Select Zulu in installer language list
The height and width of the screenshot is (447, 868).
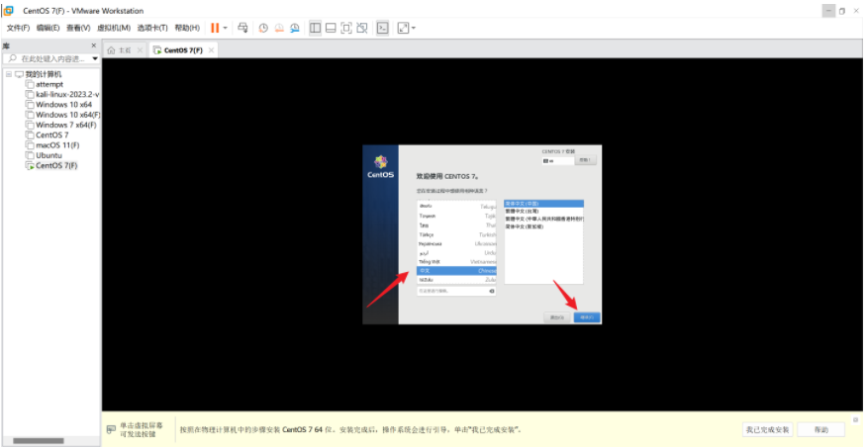coord(456,280)
